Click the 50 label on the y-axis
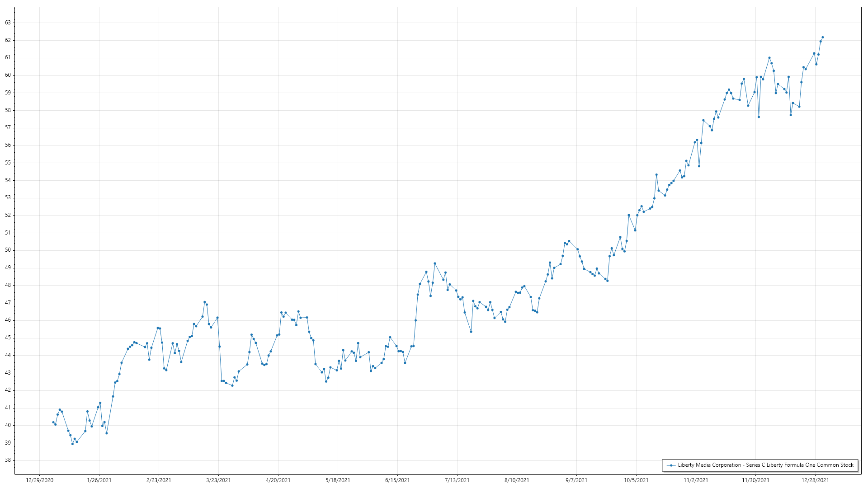The image size is (868, 488). coord(8,250)
